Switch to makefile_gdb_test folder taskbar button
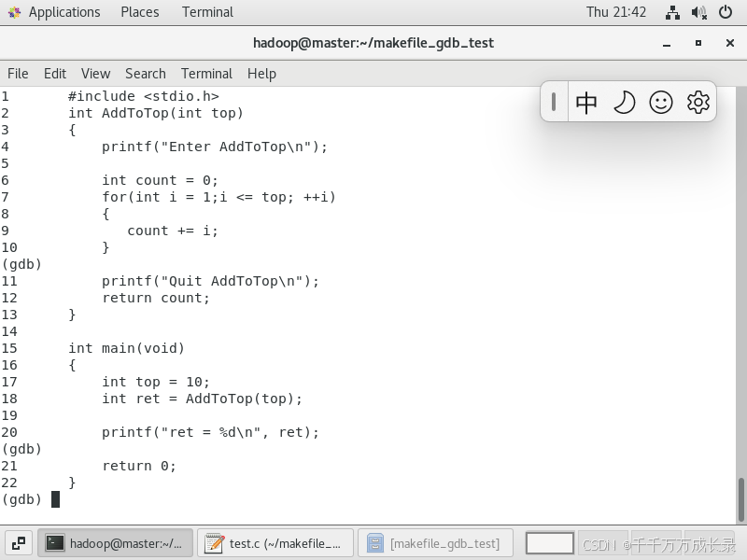 435,543
